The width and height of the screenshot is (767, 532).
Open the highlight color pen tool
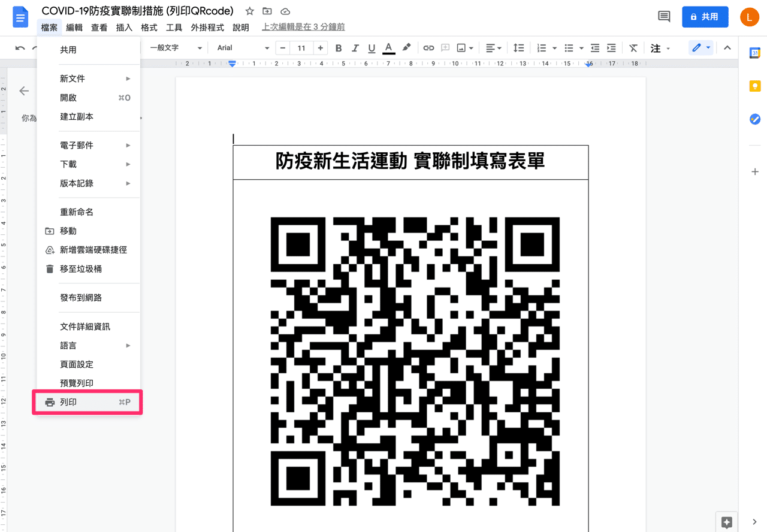pyautogui.click(x=406, y=48)
